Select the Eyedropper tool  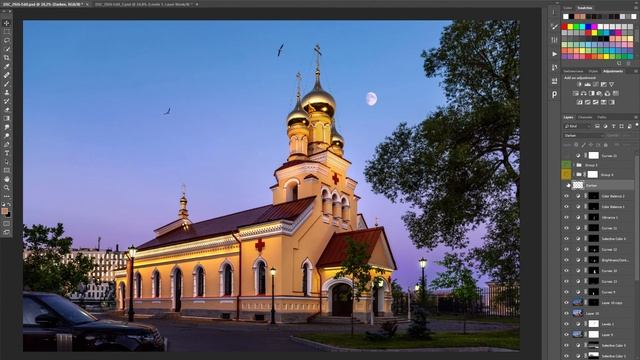click(7, 67)
